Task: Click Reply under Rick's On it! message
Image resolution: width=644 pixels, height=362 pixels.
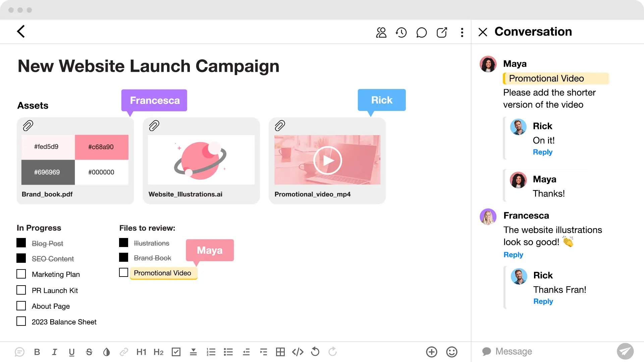Action: (542, 152)
